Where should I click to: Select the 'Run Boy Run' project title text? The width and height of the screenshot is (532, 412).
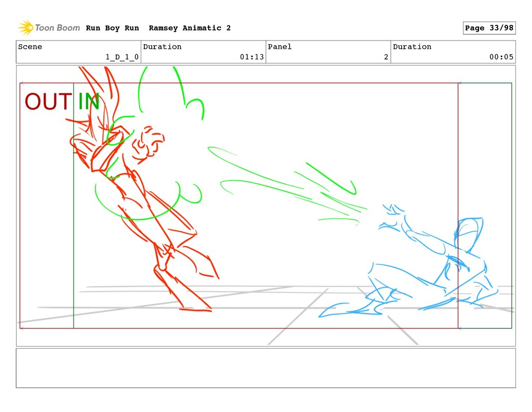[x=112, y=28]
